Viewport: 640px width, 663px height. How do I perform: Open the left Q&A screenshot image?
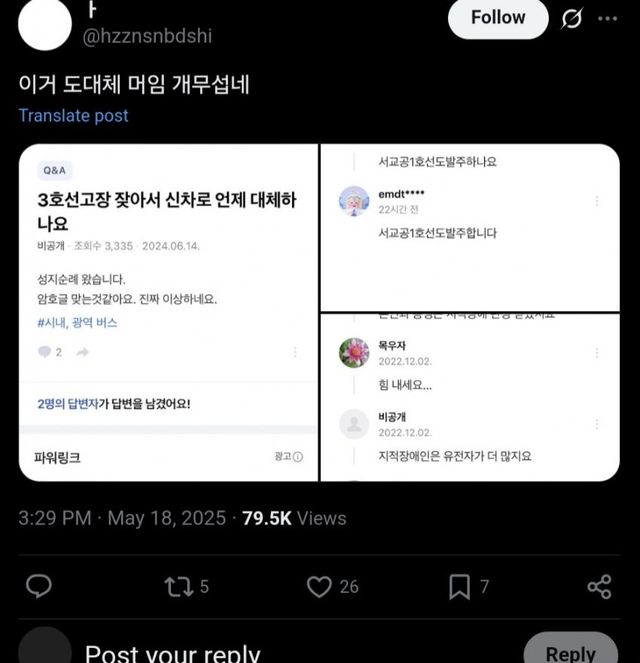[168, 312]
